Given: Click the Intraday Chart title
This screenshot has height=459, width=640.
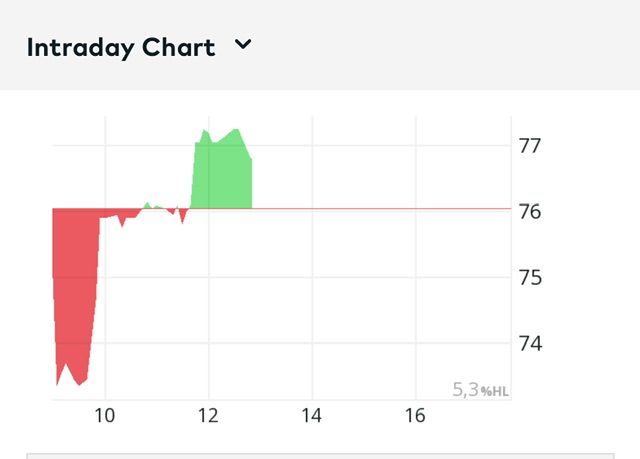Looking at the screenshot, I should click(120, 47).
